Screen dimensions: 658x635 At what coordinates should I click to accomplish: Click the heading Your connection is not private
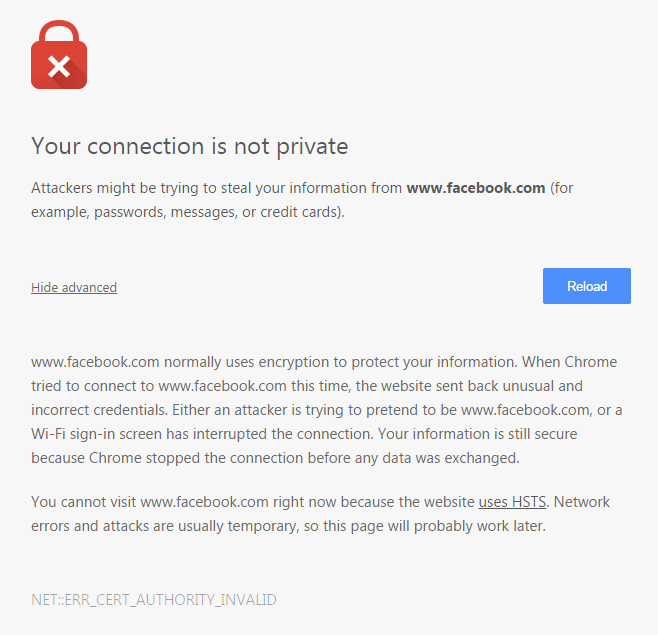pyautogui.click(x=190, y=146)
